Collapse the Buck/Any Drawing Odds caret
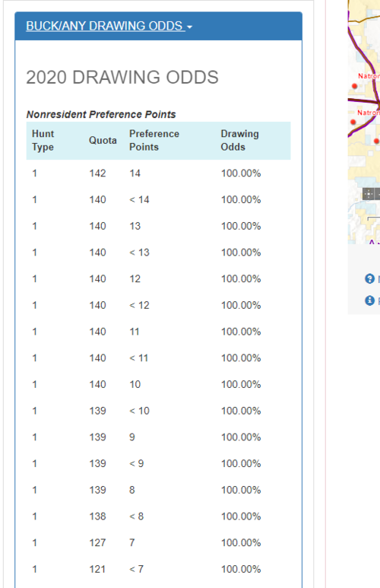 (x=189, y=27)
